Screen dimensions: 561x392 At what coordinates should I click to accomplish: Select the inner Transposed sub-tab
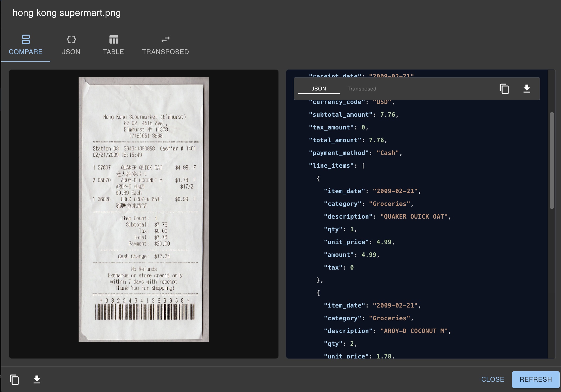point(362,89)
